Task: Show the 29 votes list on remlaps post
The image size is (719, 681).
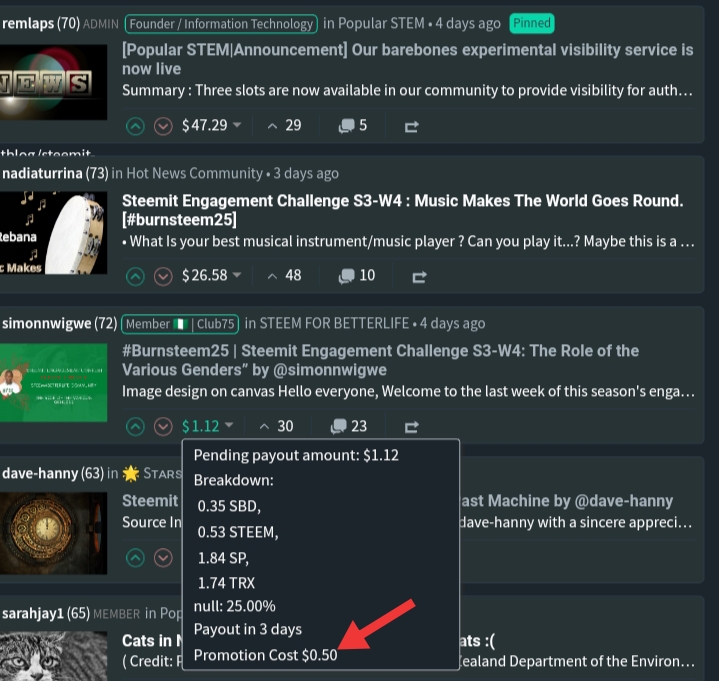Action: click(284, 125)
